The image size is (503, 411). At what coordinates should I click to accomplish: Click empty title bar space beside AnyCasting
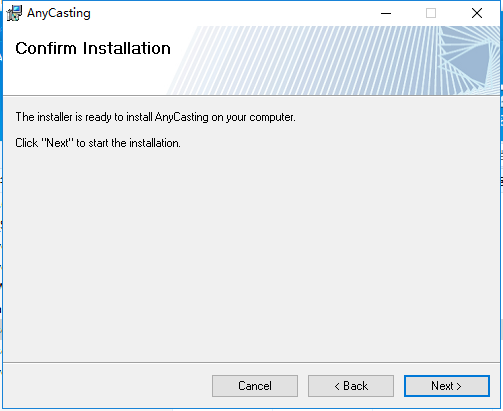tap(233, 13)
